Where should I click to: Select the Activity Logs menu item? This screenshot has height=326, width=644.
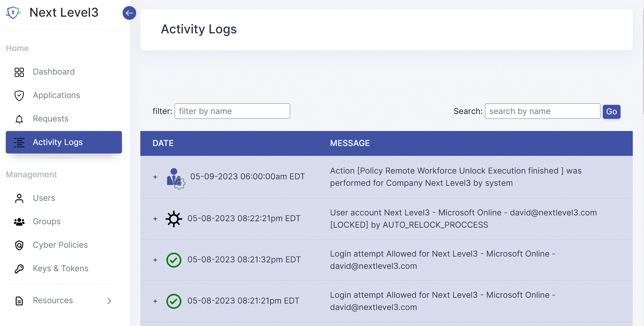click(64, 142)
